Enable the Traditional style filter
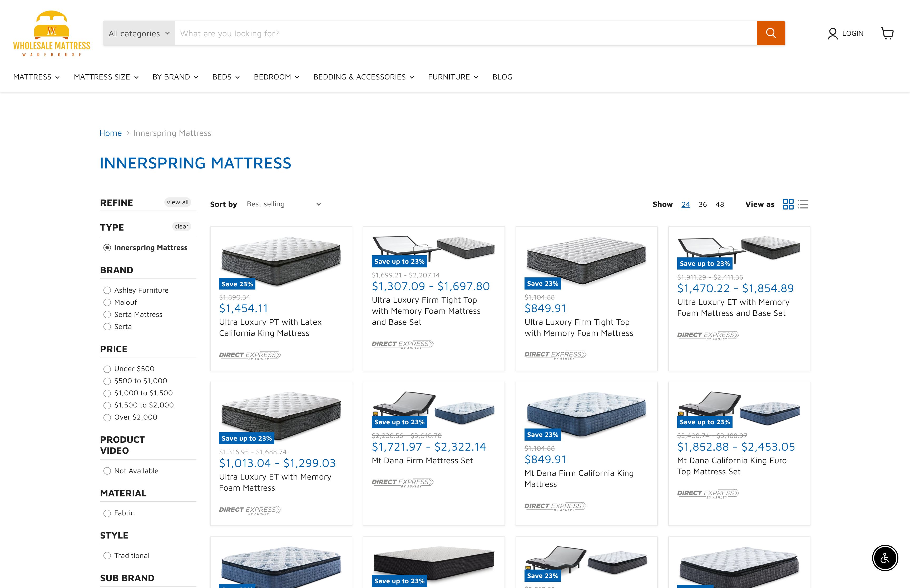910x588 pixels. [x=107, y=556]
